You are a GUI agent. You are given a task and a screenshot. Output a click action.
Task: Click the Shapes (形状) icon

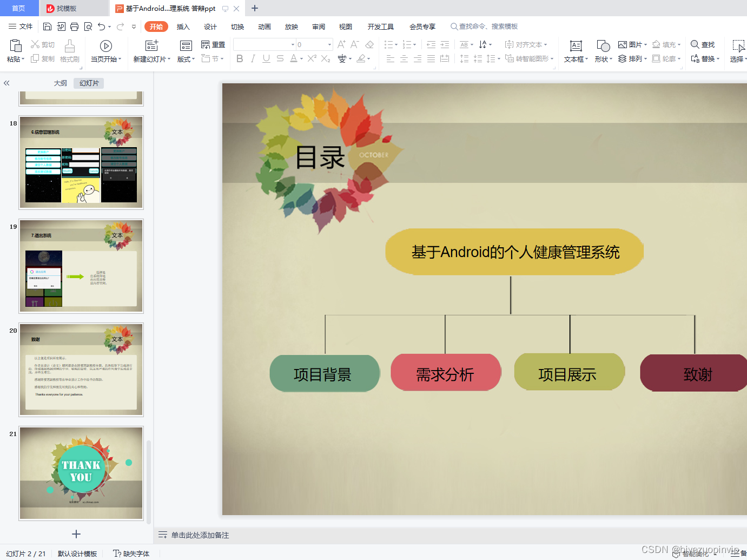click(x=603, y=46)
